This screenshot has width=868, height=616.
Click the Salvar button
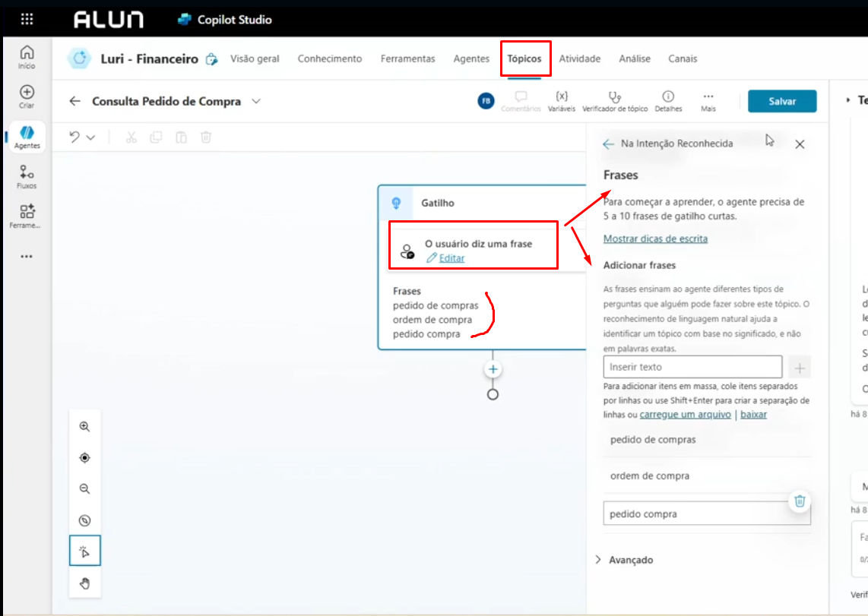782,100
